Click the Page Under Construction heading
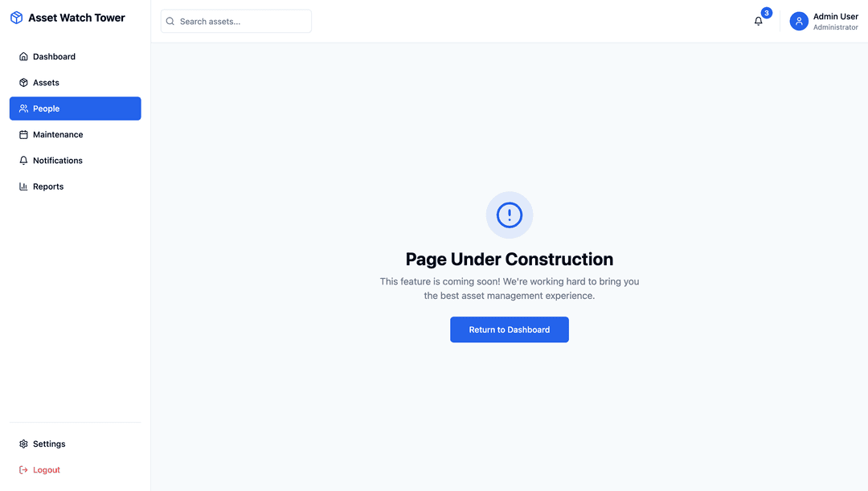This screenshot has width=868, height=491. tap(510, 260)
